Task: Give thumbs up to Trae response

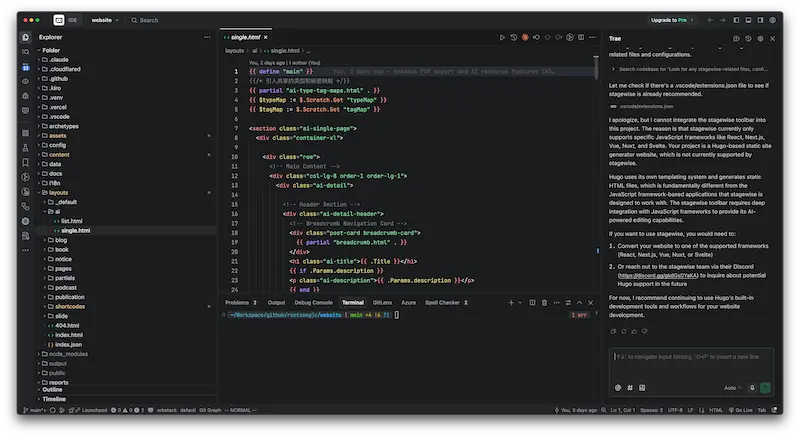Action: pos(634,331)
